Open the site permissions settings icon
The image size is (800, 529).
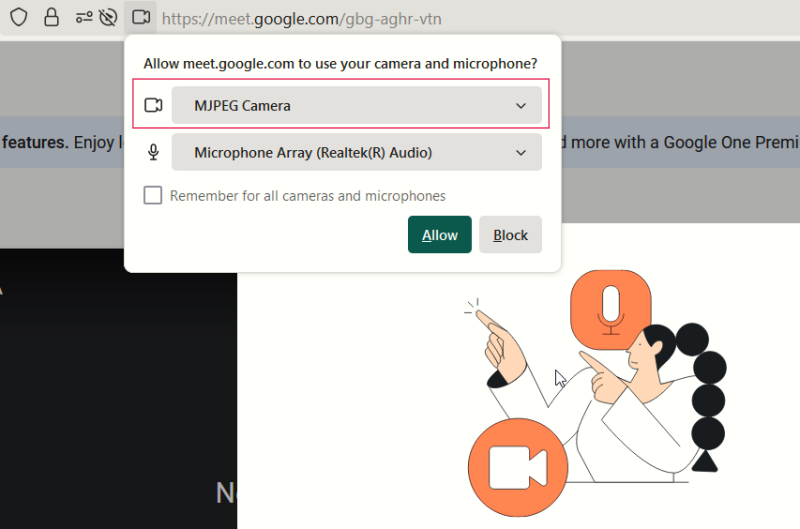click(x=84, y=18)
